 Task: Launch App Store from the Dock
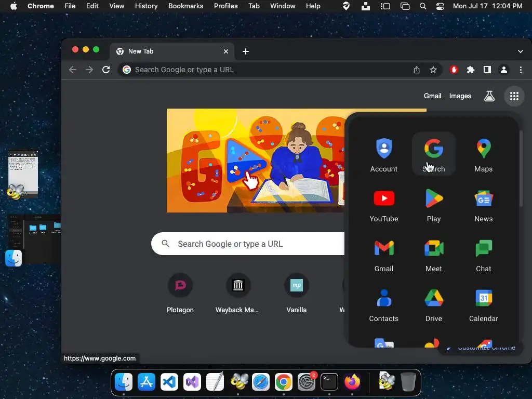(x=146, y=382)
